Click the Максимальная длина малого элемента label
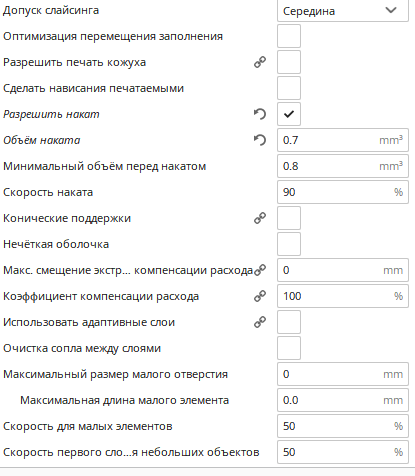The width and height of the screenshot is (415, 476). coord(125,400)
